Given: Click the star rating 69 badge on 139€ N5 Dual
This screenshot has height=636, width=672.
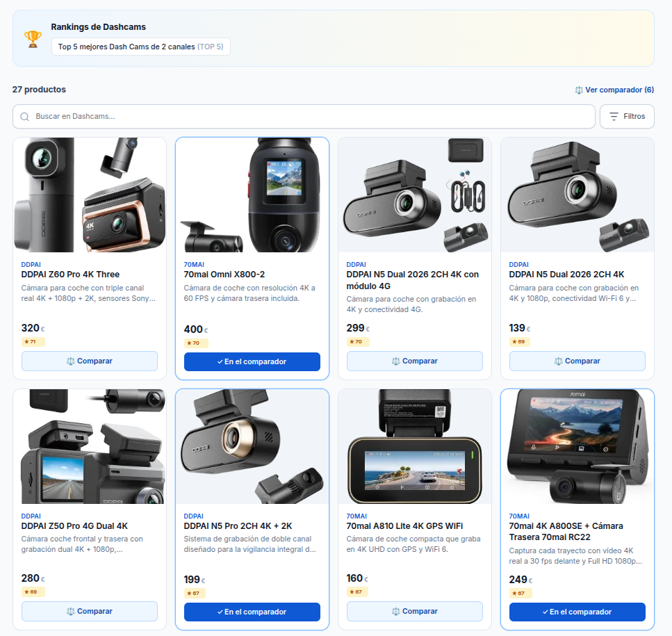Looking at the screenshot, I should tap(521, 342).
